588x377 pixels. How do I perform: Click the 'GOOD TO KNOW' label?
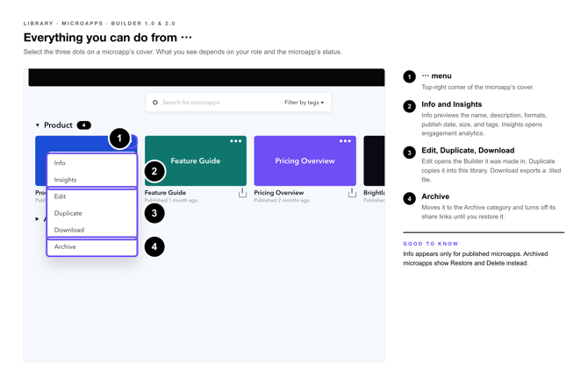[x=431, y=244]
